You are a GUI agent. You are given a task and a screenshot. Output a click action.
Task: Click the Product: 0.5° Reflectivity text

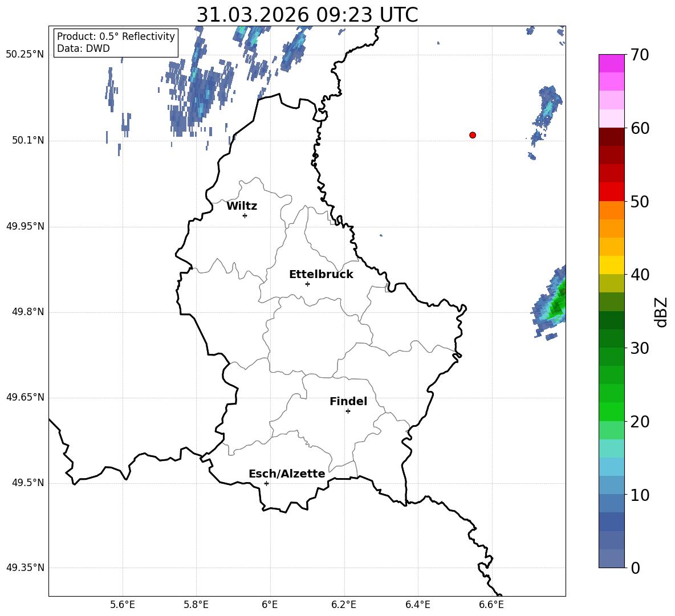[x=116, y=36]
